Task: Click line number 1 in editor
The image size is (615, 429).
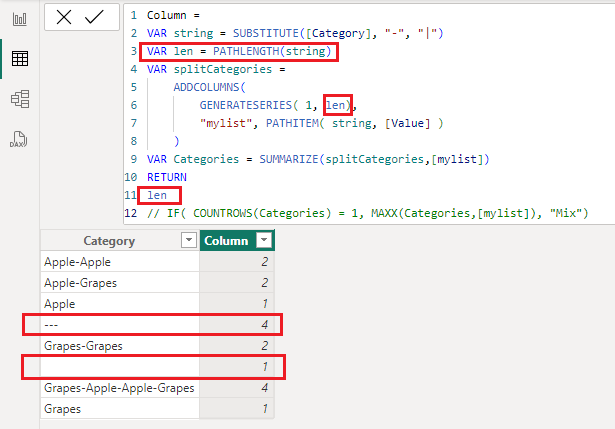Action: pyautogui.click(x=134, y=16)
